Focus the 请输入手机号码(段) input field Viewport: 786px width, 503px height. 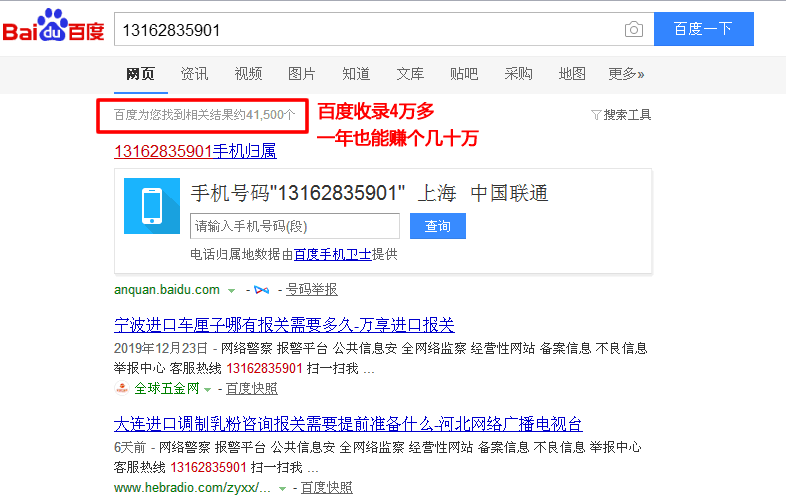pos(294,226)
